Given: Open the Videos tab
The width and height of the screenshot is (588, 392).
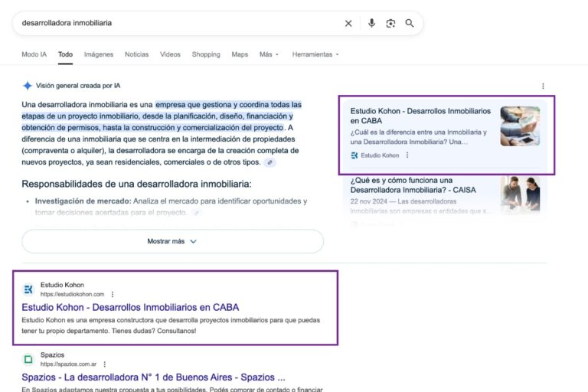Looking at the screenshot, I should 170,54.
